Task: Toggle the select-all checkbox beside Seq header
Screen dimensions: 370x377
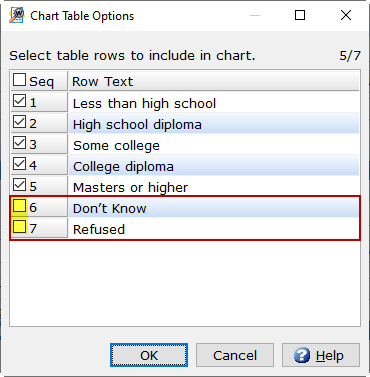Action: point(19,80)
